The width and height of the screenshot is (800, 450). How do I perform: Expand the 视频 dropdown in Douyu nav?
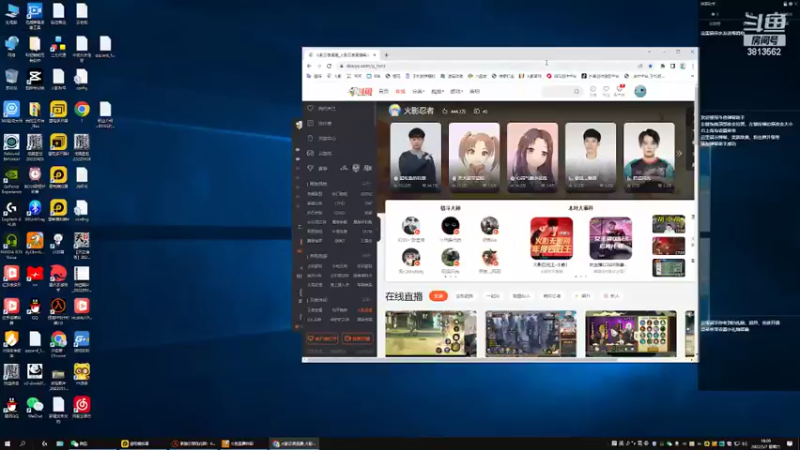[x=437, y=91]
